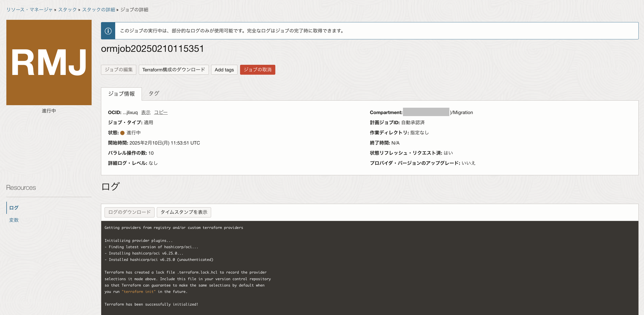Click the ジョブの編集 button

(x=118, y=70)
